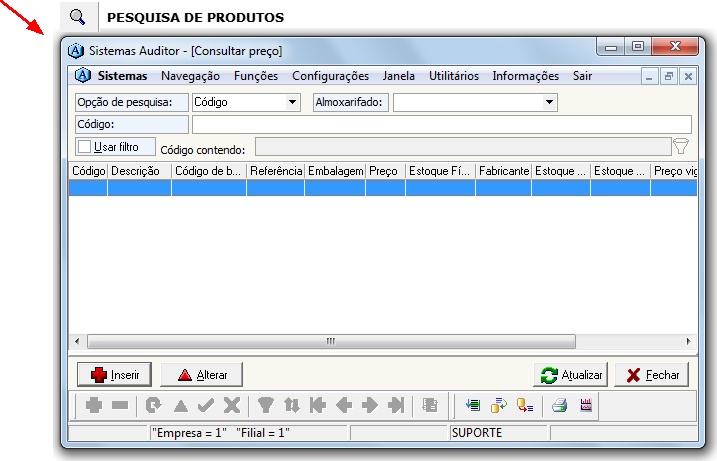The height and width of the screenshot is (461, 717).
Task: Go to last record navigation icon
Action: pyautogui.click(x=396, y=405)
